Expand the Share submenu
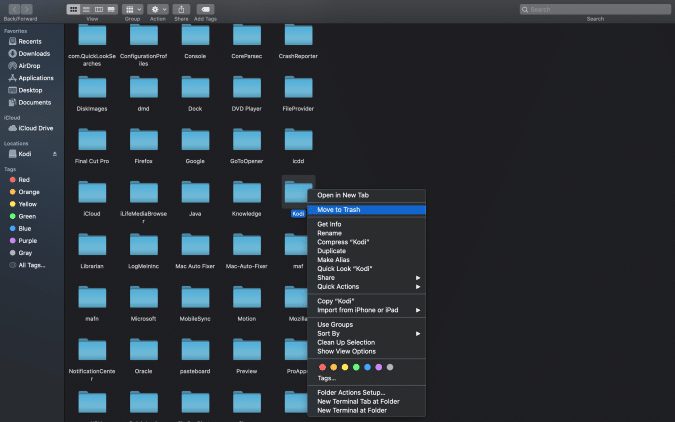Image resolution: width=675 pixels, height=422 pixels. point(366,278)
